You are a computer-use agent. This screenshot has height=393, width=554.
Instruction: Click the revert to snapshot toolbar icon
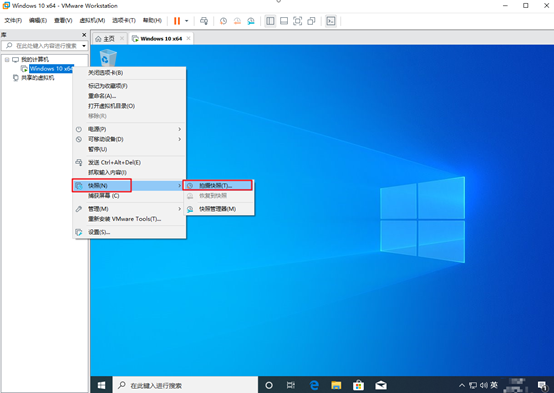(x=237, y=21)
